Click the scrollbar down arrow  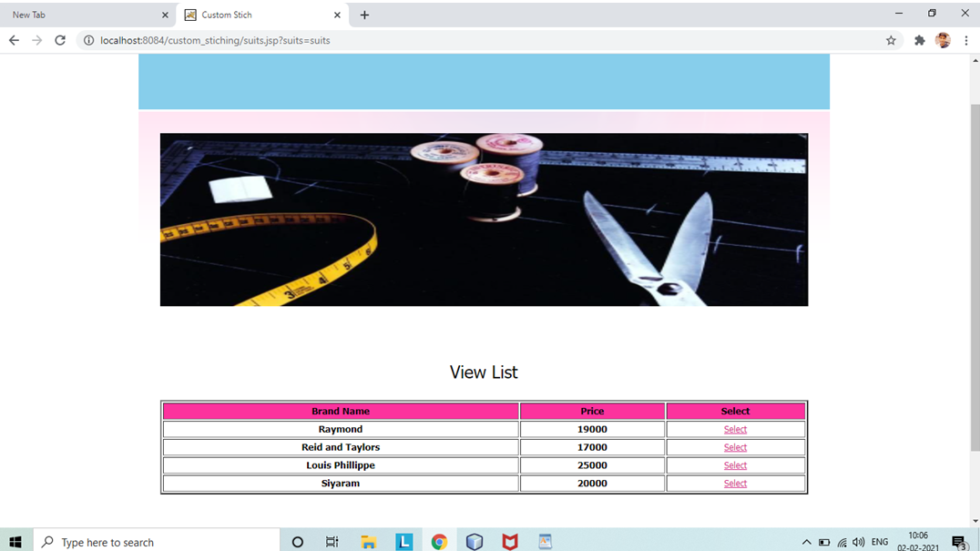pos(975,521)
